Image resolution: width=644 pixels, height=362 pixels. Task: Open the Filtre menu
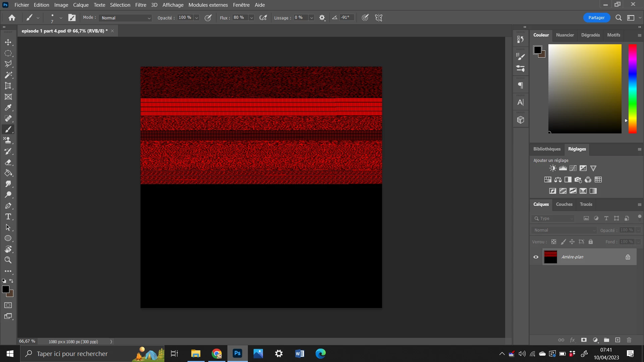click(x=141, y=5)
